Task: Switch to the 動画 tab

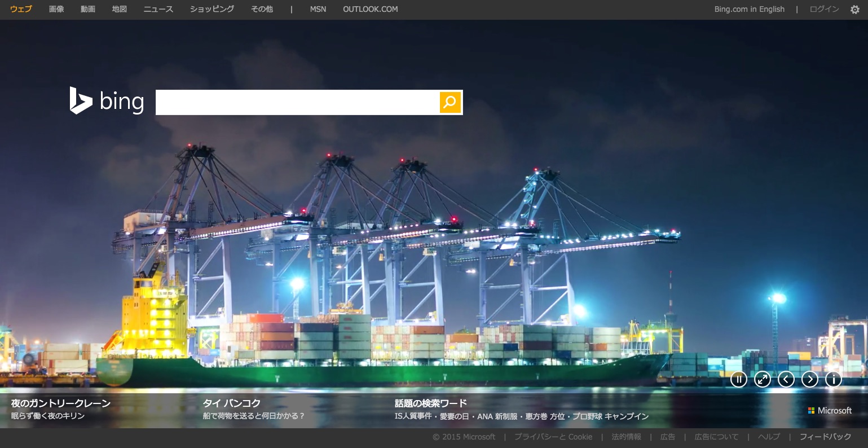Action: [88, 9]
